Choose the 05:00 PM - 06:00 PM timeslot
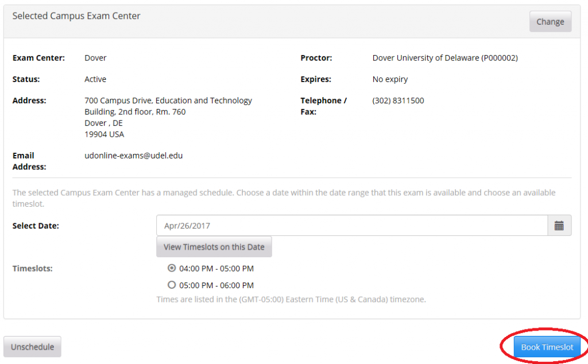The height and width of the screenshot is (364, 588). click(171, 285)
